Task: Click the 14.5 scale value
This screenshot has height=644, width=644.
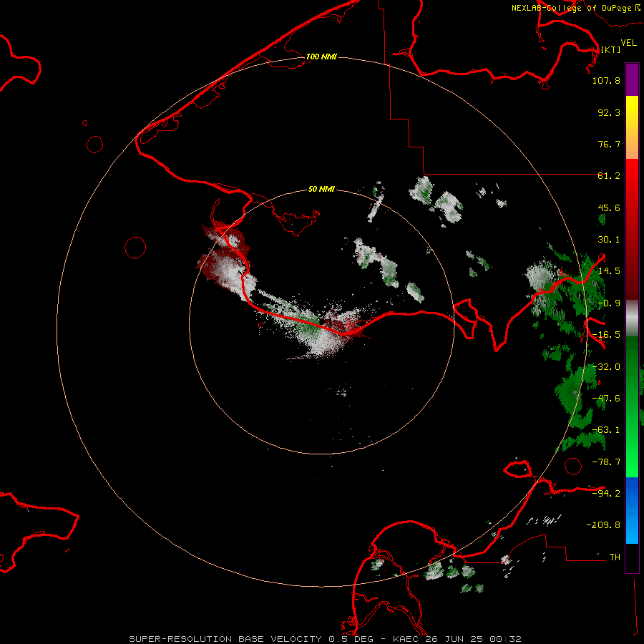Action: click(609, 271)
